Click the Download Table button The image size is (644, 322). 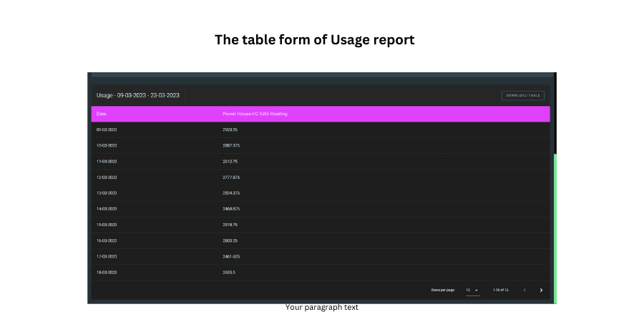[523, 95]
